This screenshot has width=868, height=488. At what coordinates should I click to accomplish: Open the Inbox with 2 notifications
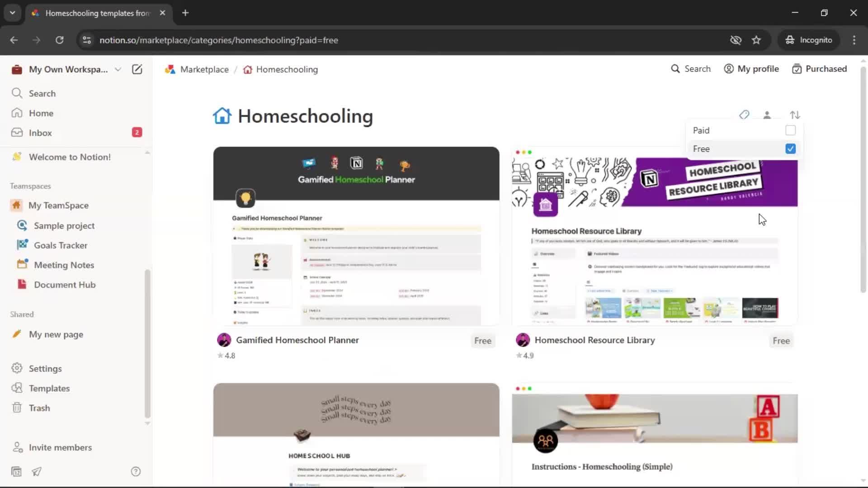(x=76, y=132)
